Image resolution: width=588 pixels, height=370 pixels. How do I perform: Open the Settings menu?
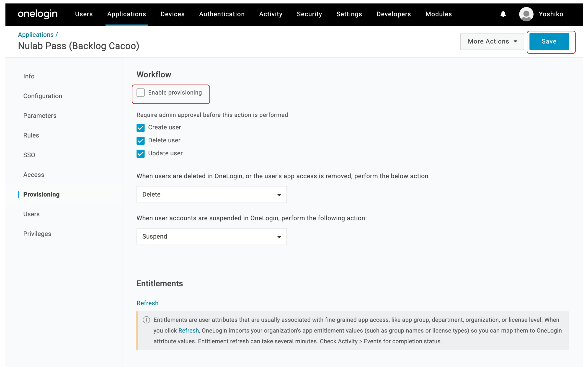point(349,14)
